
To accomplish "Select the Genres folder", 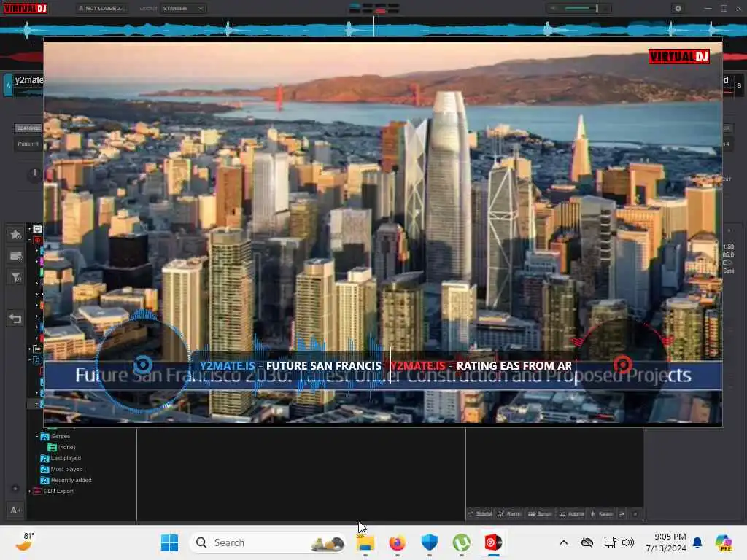I will click(55, 436).
